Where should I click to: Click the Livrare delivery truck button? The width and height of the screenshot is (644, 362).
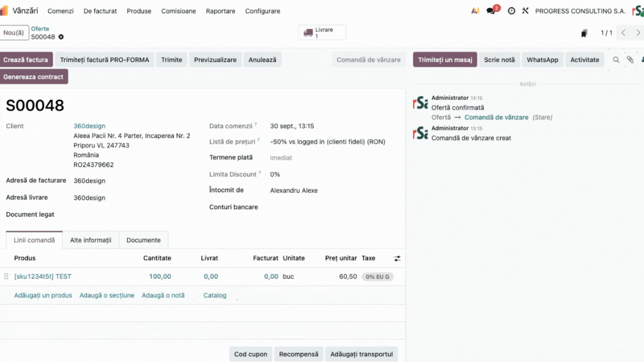click(322, 33)
